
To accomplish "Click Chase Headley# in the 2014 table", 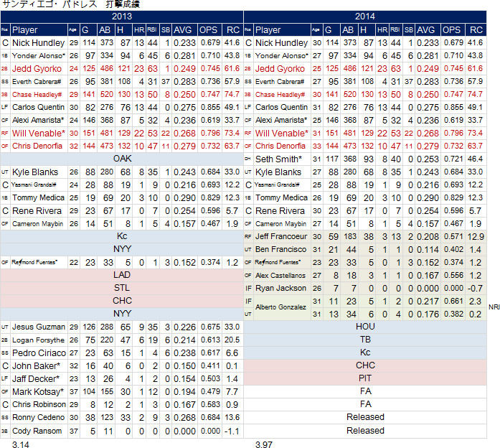I will click(x=282, y=95).
